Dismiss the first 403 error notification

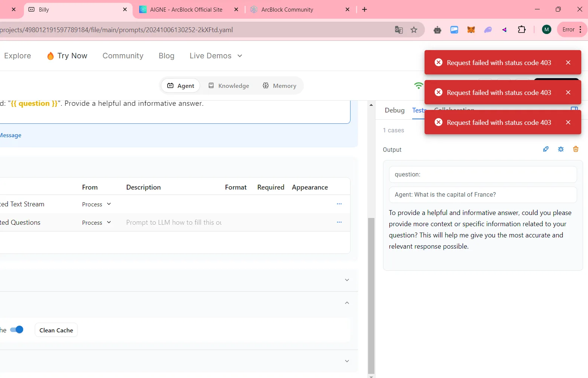pos(568,62)
